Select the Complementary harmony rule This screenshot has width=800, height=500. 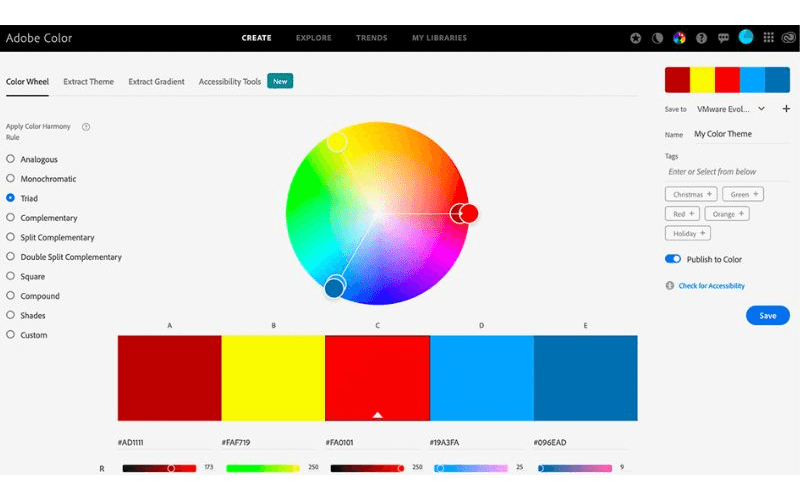click(x=10, y=217)
